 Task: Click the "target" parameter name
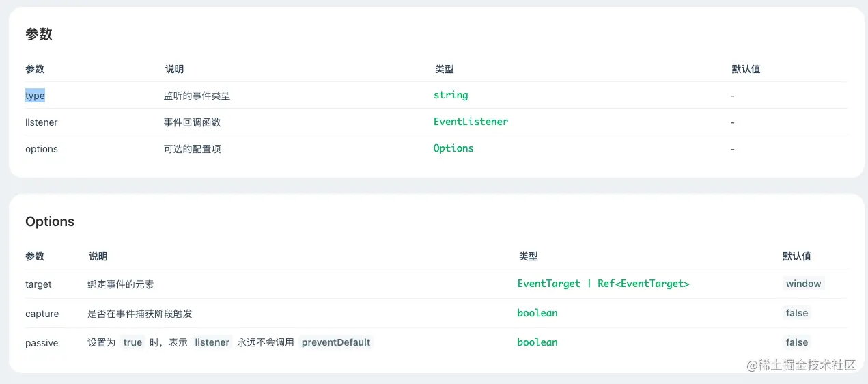(38, 284)
